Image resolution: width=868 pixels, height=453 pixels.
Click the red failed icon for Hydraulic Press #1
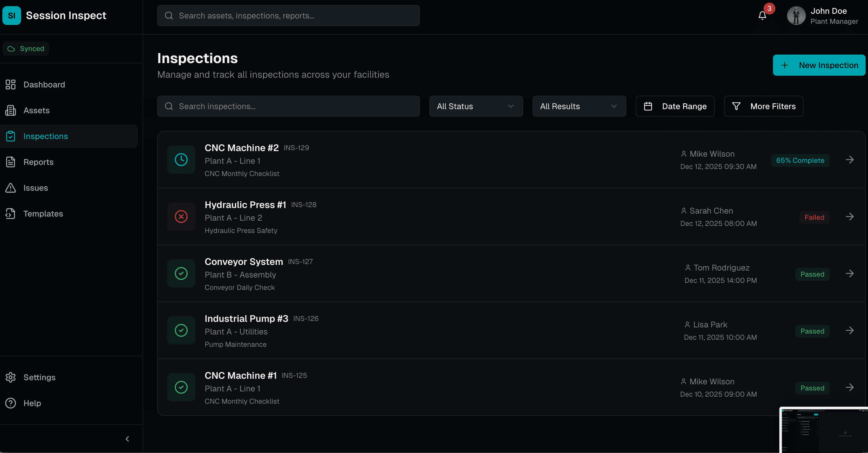[x=181, y=217]
